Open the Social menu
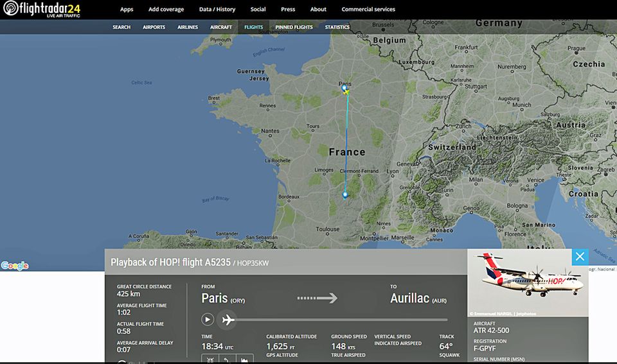This screenshot has height=364, width=617. (x=258, y=10)
